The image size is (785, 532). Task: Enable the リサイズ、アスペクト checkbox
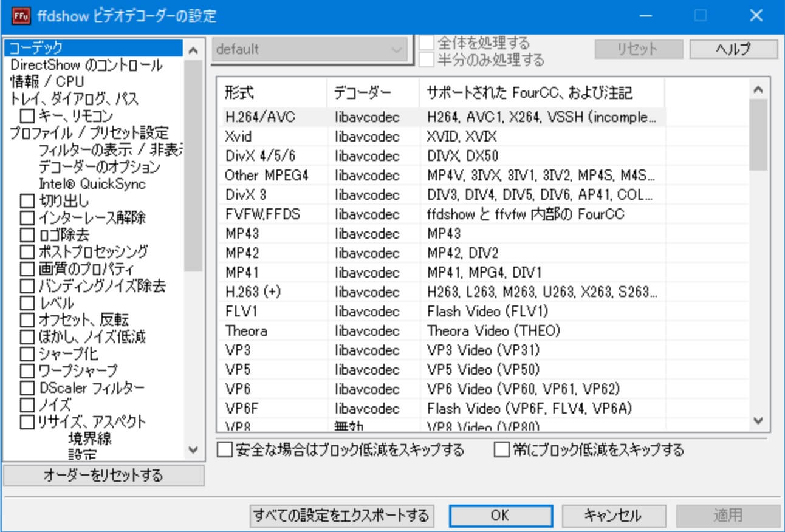pyautogui.click(x=28, y=421)
